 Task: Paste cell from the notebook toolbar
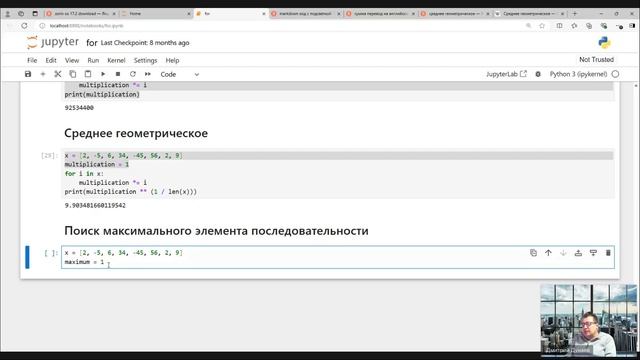pyautogui.click(x=88, y=74)
